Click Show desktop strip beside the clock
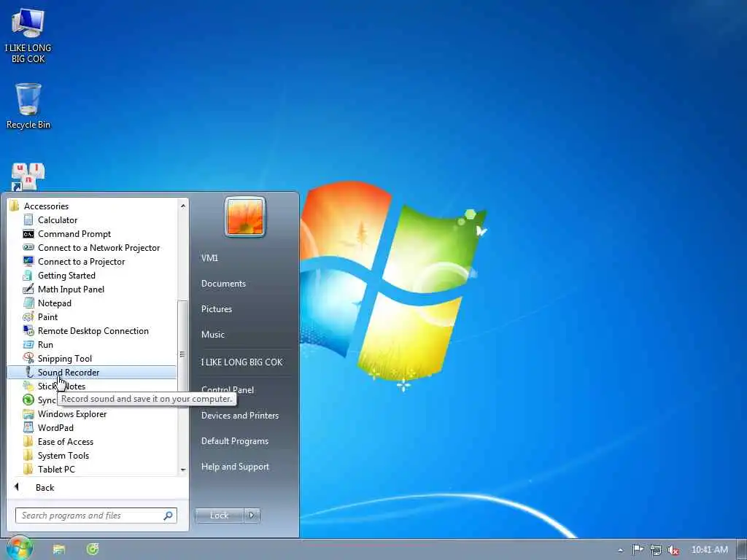747x560 pixels. 742,550
